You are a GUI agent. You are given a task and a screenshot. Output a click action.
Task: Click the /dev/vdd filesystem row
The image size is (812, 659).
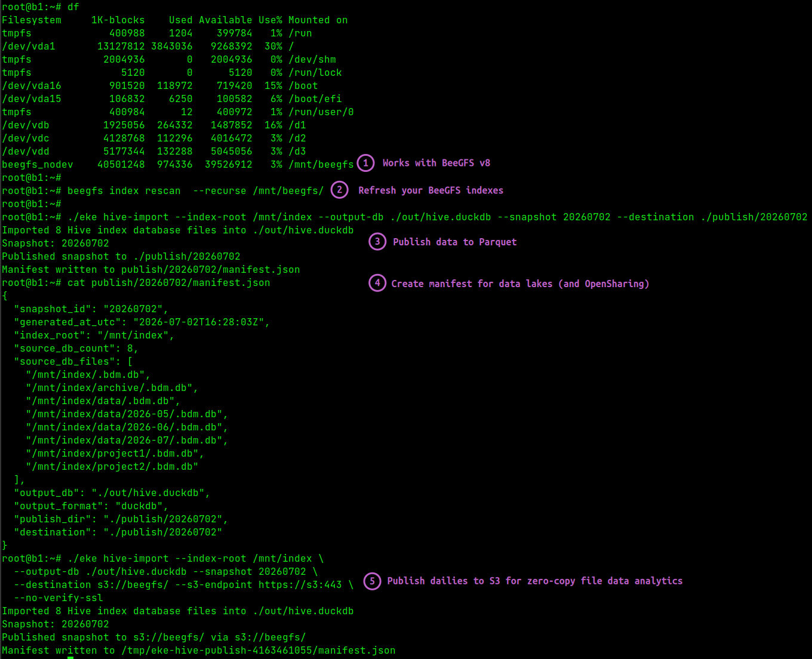154,152
